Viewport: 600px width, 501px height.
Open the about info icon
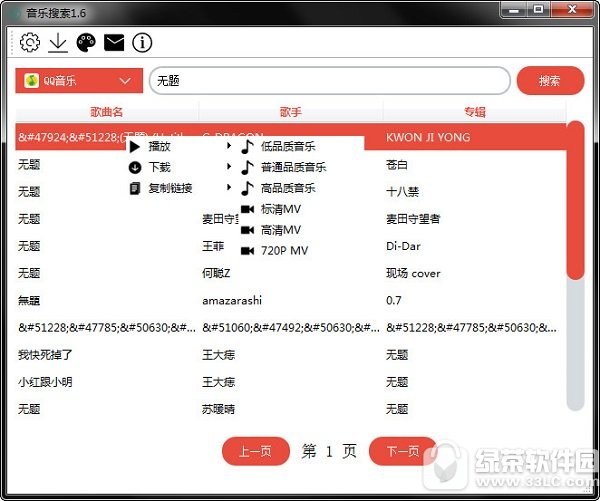tap(142, 42)
